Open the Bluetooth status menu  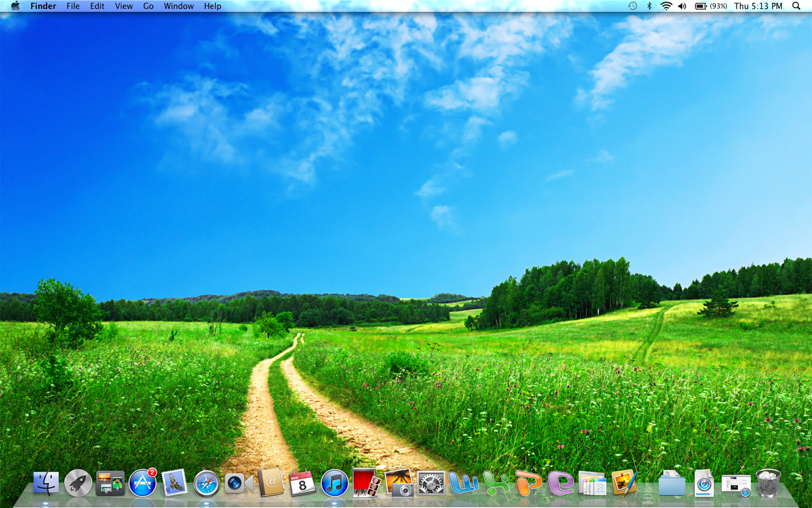649,6
